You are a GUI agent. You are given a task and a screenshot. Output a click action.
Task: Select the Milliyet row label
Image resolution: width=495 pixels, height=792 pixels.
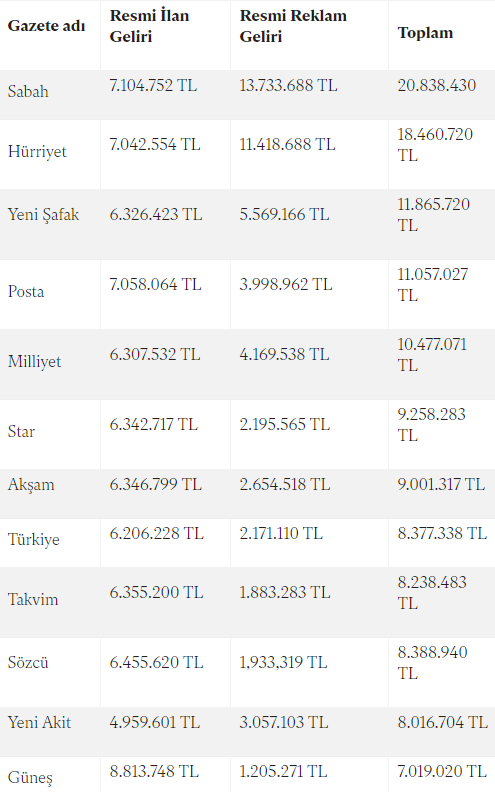34,362
